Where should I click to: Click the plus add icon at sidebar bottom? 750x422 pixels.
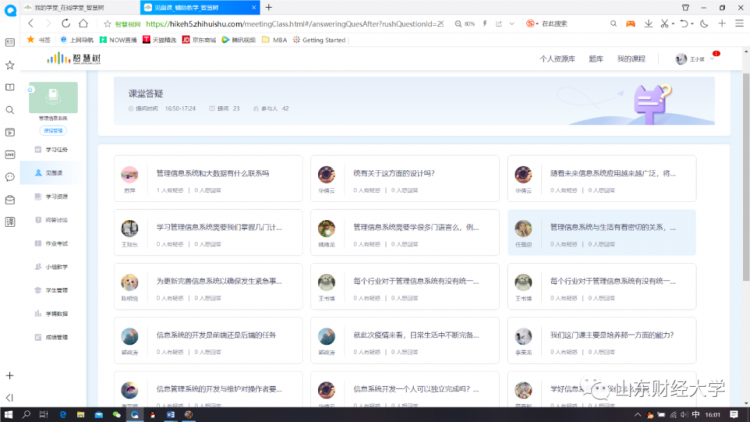pos(10,376)
